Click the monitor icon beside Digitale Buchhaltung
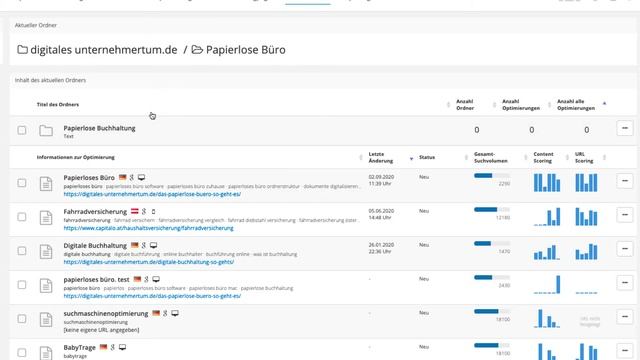The height and width of the screenshot is (360, 640). click(x=153, y=245)
